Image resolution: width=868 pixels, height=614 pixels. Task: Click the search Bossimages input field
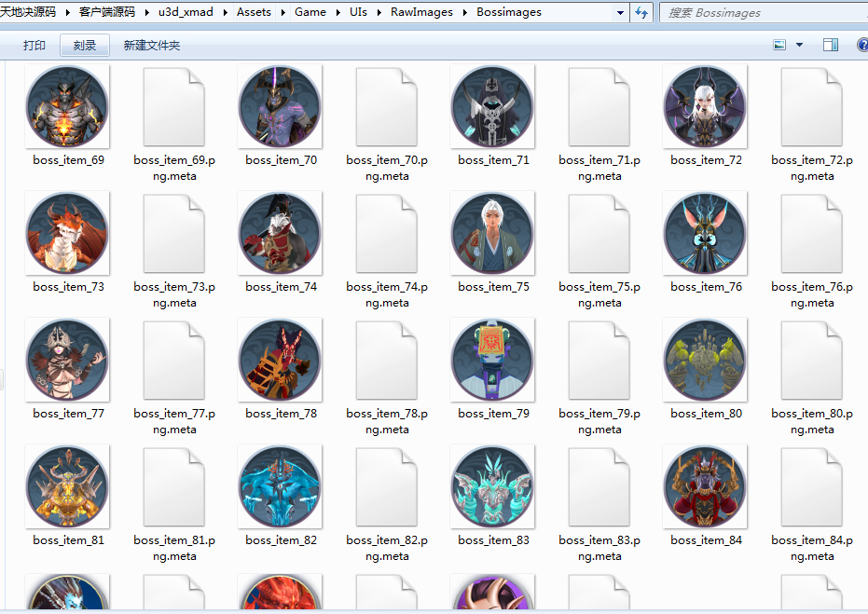[x=764, y=12]
